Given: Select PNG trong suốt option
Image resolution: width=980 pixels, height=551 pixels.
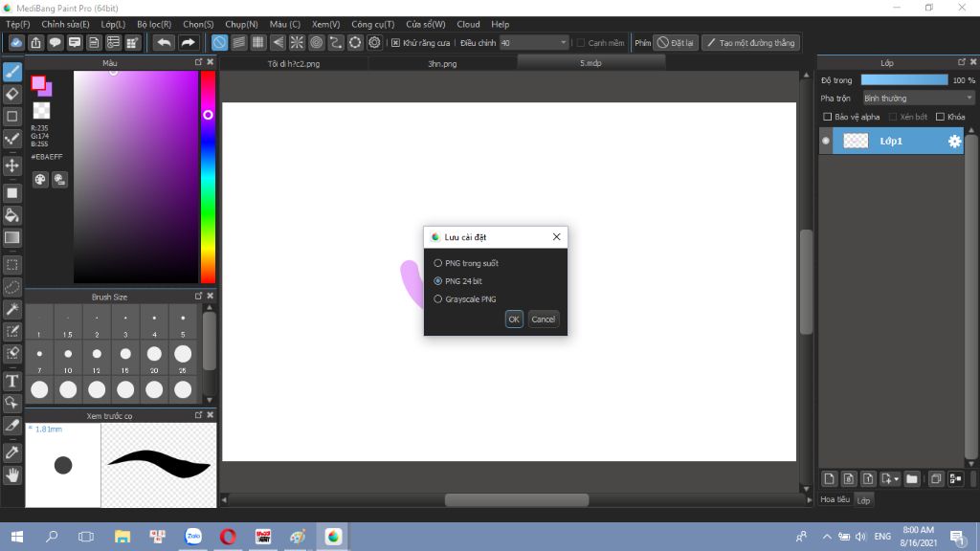Looking at the screenshot, I should pos(466,263).
